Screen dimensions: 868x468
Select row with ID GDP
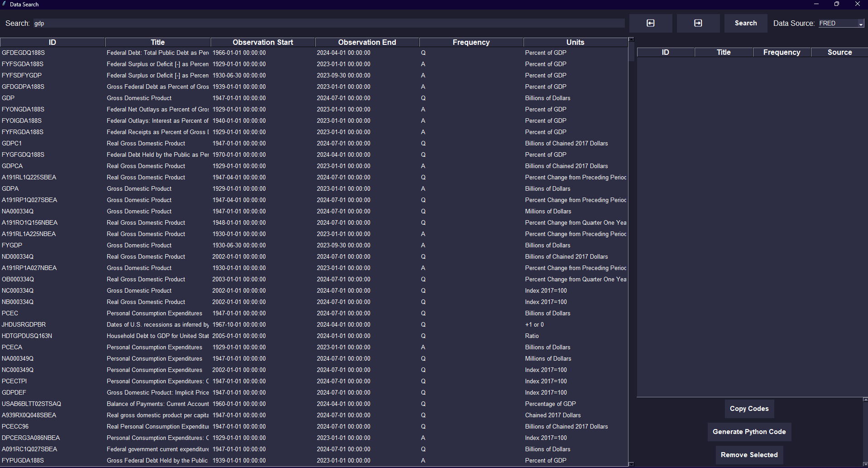coord(314,98)
